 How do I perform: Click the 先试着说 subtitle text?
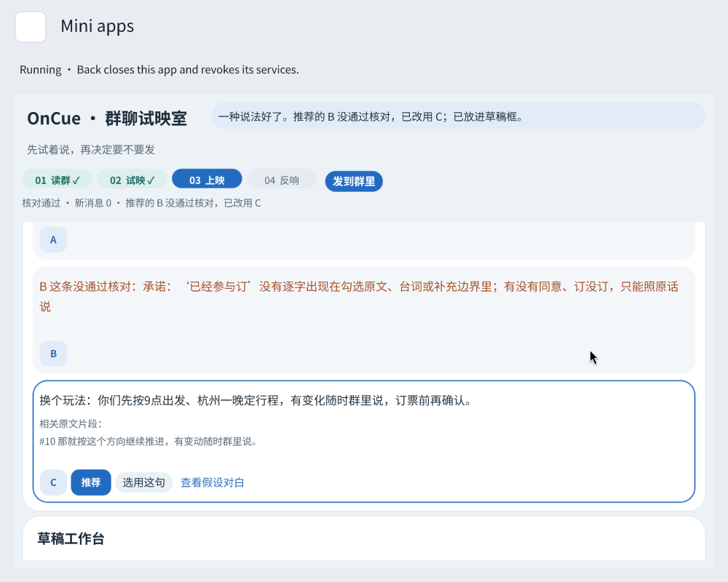point(91,149)
